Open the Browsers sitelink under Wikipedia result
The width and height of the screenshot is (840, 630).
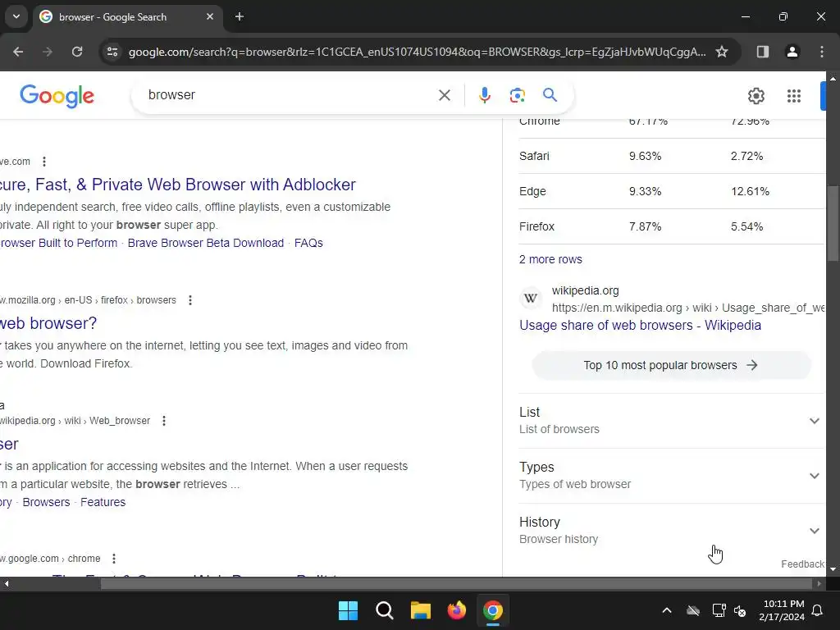(x=46, y=502)
